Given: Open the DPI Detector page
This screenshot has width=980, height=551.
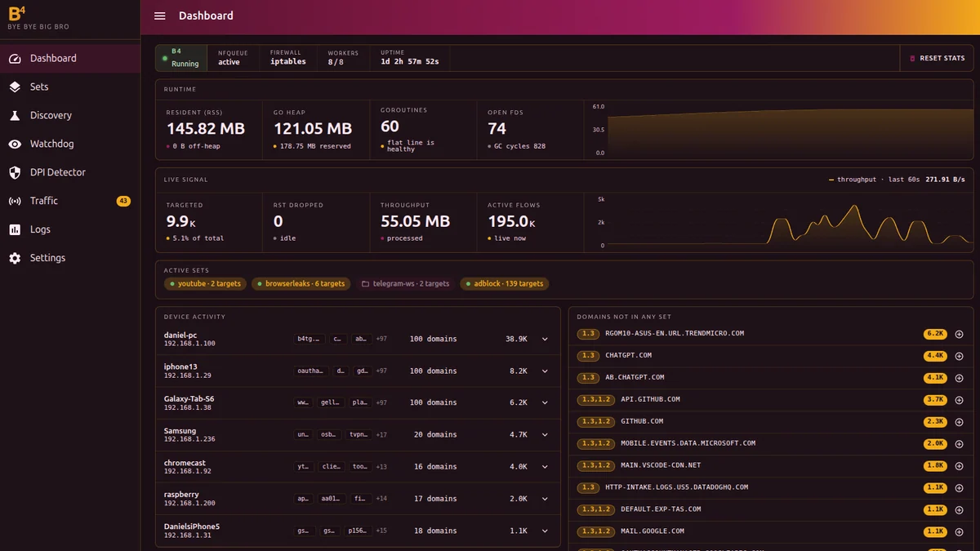Looking at the screenshot, I should tap(70, 173).
